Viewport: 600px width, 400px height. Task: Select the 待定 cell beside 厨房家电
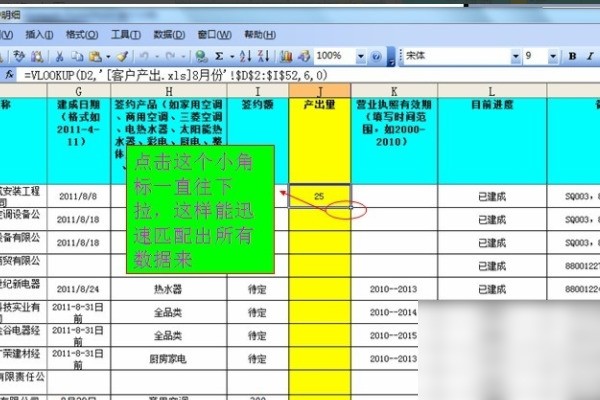(258, 359)
